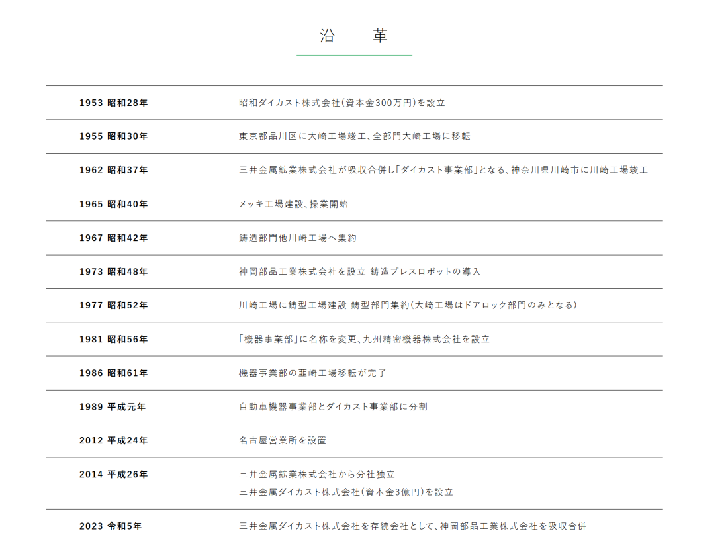Select the year '1989 平成元年'
The width and height of the screenshot is (728, 560).
pos(113,407)
